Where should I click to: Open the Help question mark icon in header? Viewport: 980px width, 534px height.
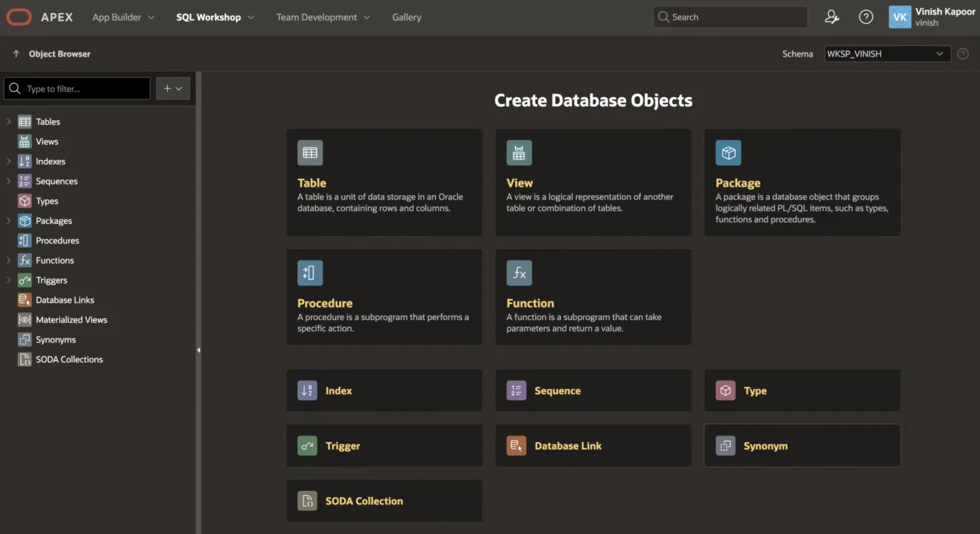[x=866, y=17]
